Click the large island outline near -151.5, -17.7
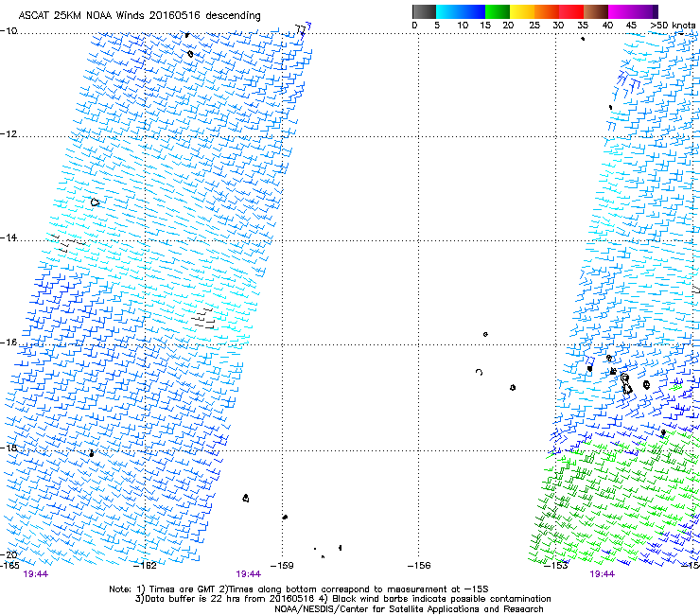This screenshot has height=615, width=700. click(626, 384)
